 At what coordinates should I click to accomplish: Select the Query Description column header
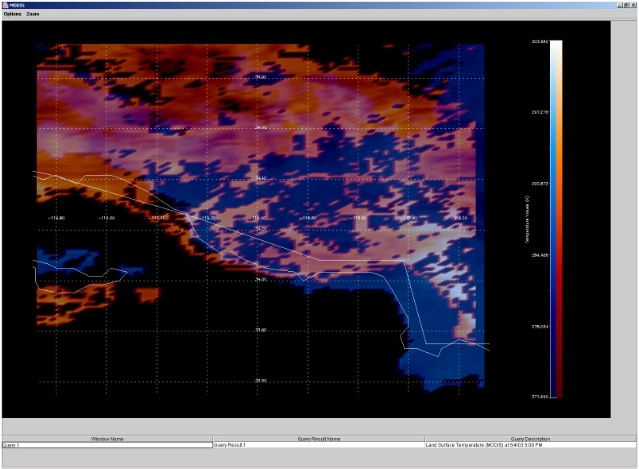[530, 439]
